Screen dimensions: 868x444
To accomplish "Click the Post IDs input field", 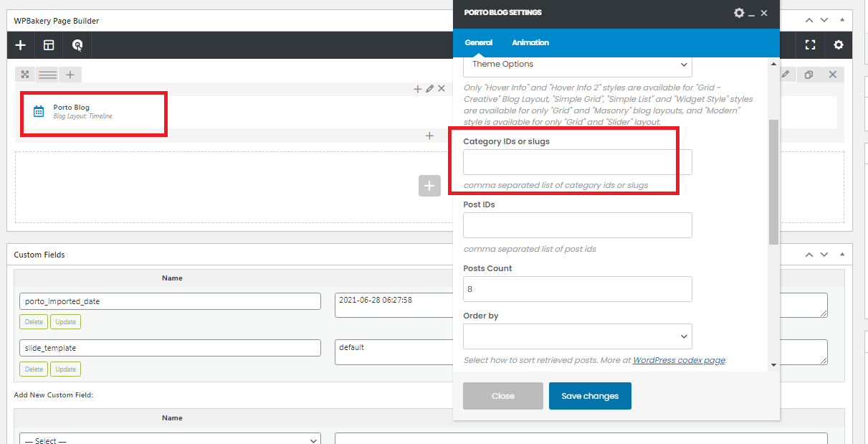I will coord(578,225).
